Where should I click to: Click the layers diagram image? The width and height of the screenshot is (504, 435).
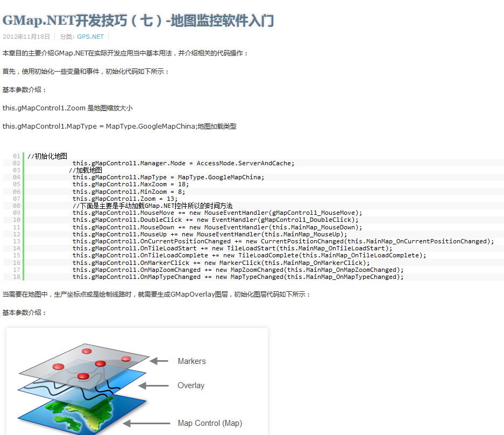coord(137,382)
